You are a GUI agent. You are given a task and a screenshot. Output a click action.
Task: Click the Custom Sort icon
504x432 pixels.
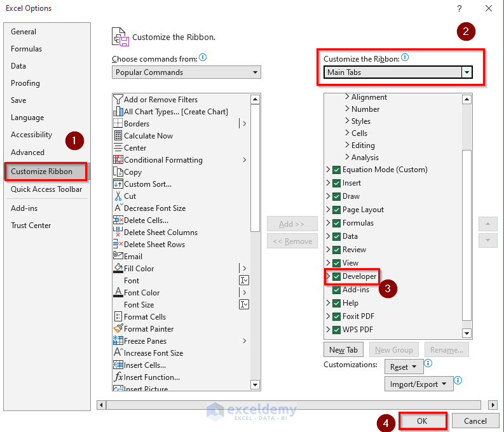click(x=118, y=184)
